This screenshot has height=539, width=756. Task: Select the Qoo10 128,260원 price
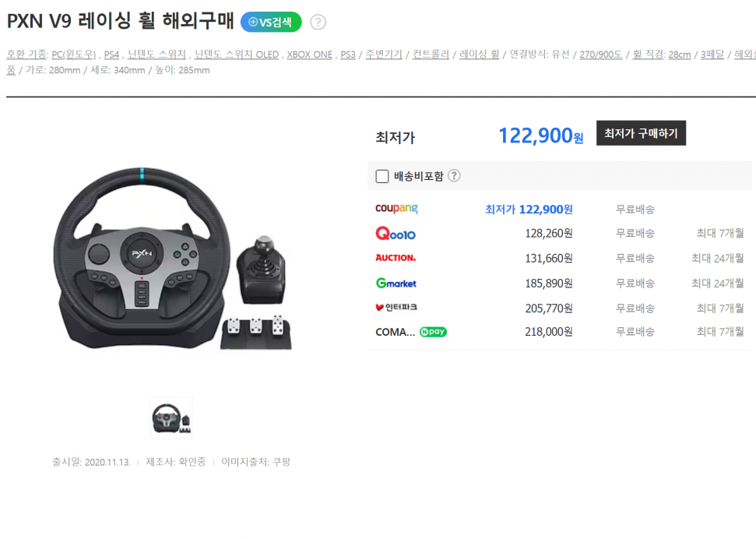coord(549,234)
